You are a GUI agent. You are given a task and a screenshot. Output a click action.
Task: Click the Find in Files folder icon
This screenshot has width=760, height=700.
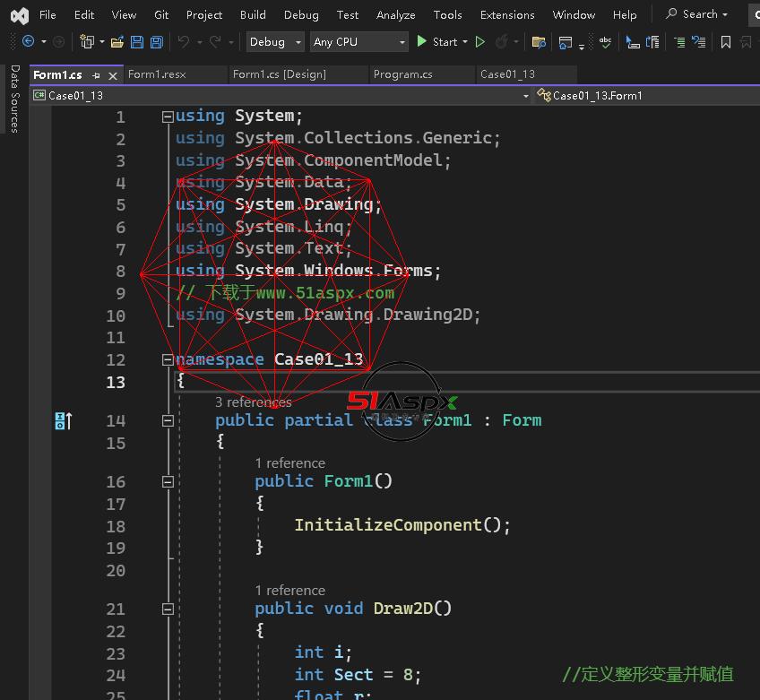click(x=539, y=42)
